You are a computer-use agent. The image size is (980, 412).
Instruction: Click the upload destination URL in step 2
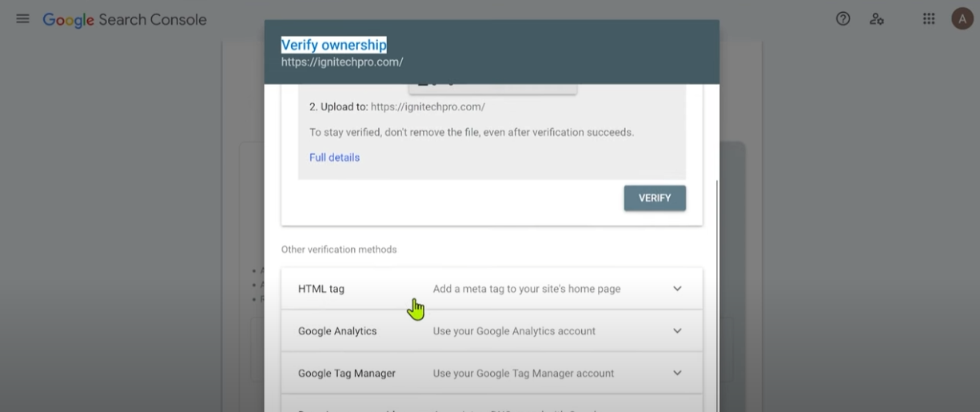pyautogui.click(x=428, y=106)
